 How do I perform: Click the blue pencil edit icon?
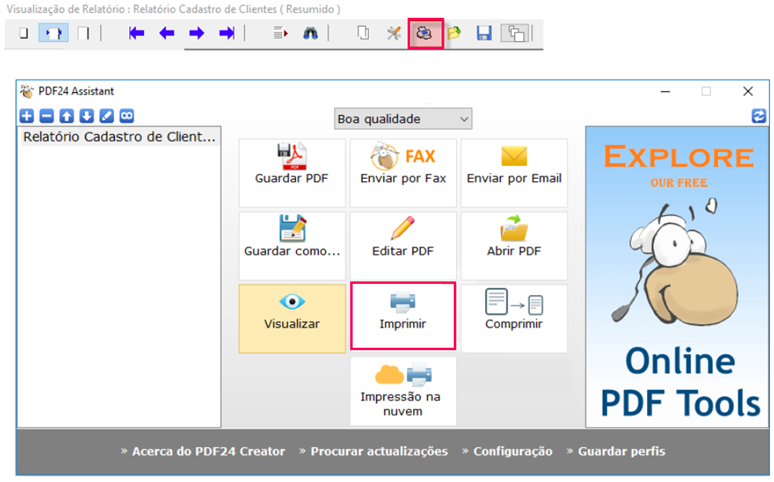(x=107, y=116)
